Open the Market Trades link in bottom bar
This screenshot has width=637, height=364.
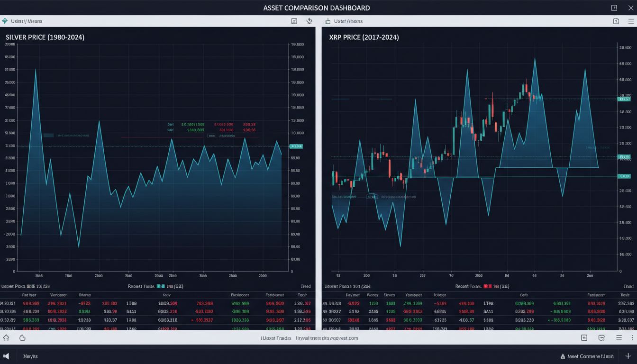coord(276,337)
